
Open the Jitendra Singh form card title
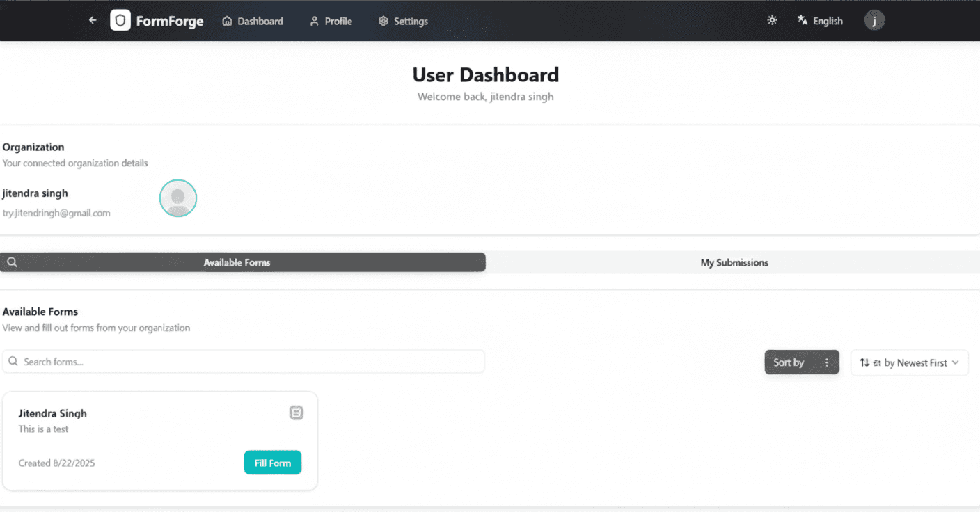tap(53, 413)
